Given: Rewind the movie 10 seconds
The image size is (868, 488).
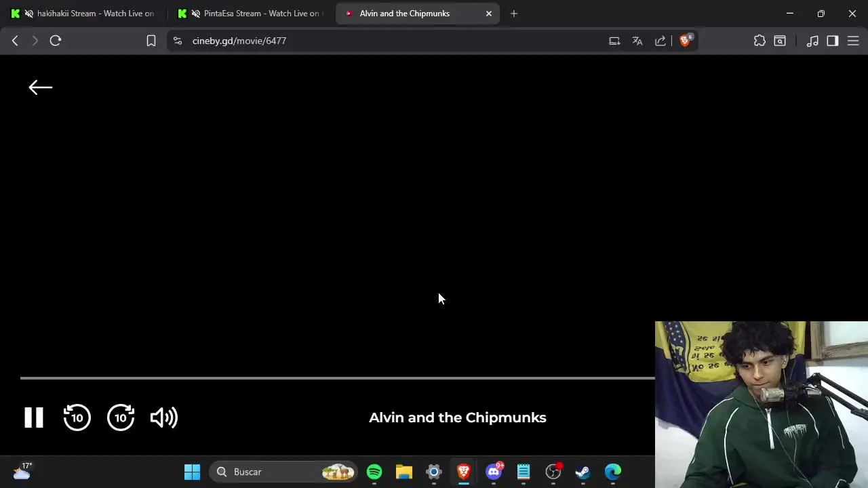Looking at the screenshot, I should point(77,418).
